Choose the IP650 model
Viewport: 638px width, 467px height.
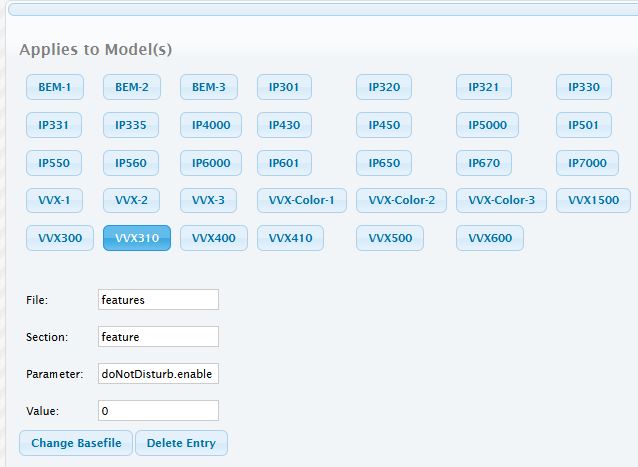pyautogui.click(x=384, y=163)
